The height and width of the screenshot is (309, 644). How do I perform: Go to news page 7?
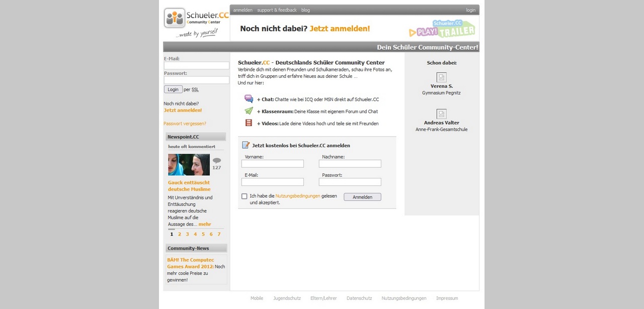219,234
